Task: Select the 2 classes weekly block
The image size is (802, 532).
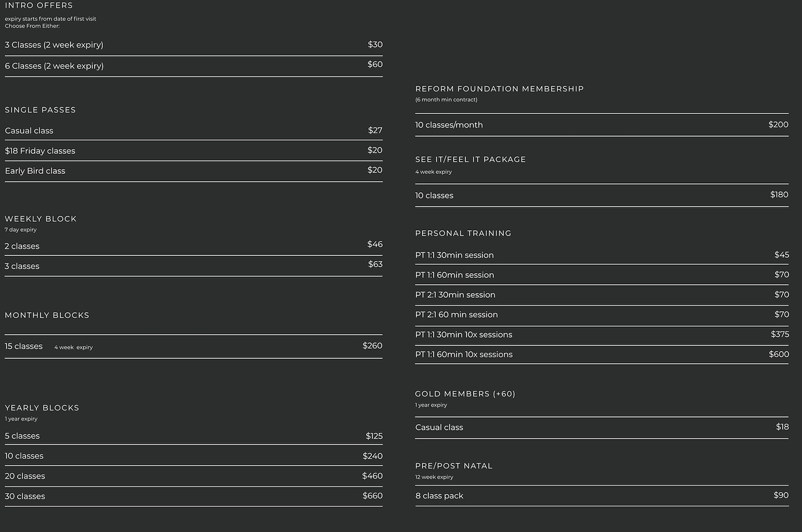Action: (194, 245)
